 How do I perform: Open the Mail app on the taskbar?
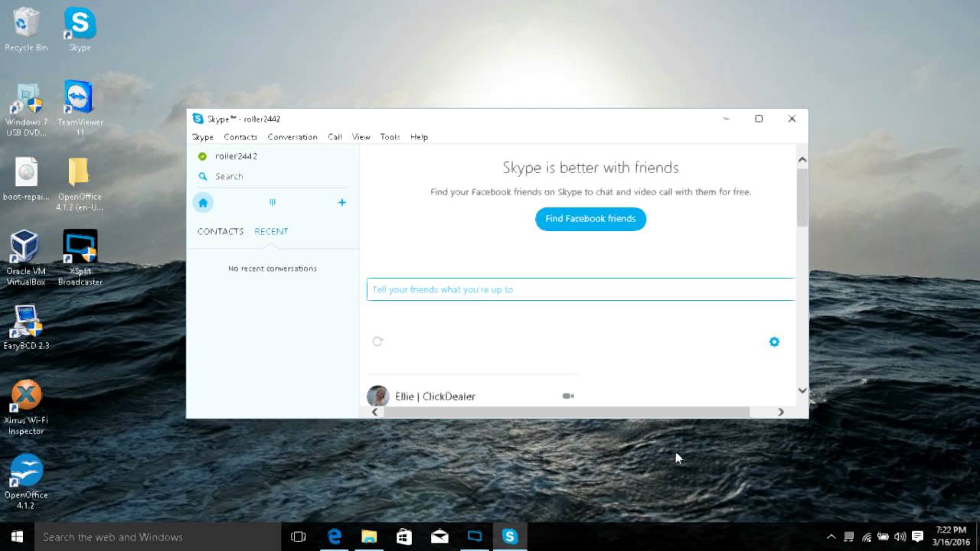(439, 536)
